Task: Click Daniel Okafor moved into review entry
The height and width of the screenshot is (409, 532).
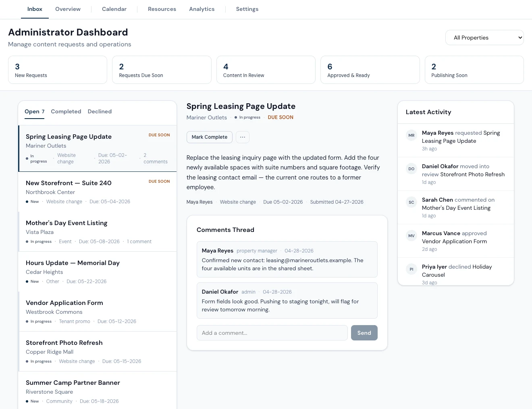Action: (x=456, y=174)
